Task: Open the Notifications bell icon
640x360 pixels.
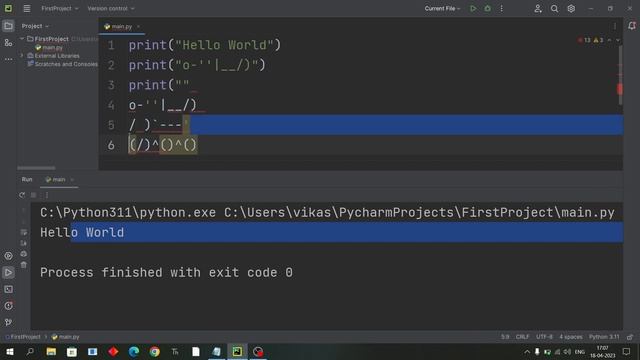Action: [632, 26]
